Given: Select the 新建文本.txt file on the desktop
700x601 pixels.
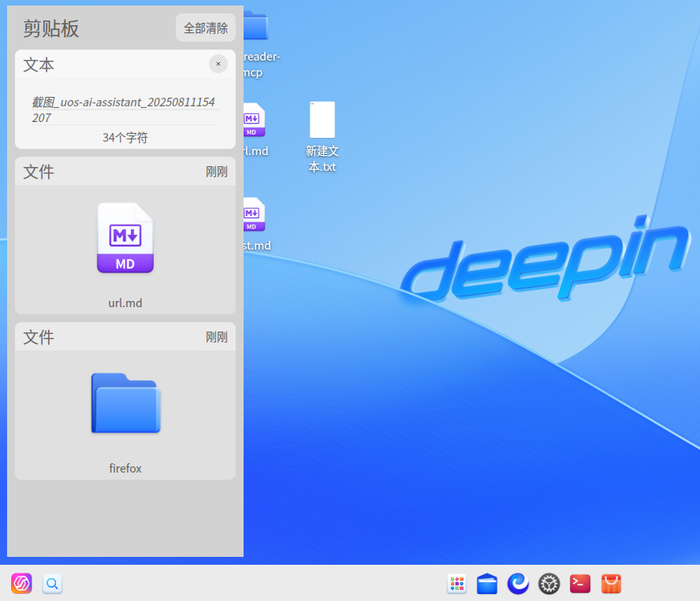Looking at the screenshot, I should [322, 137].
